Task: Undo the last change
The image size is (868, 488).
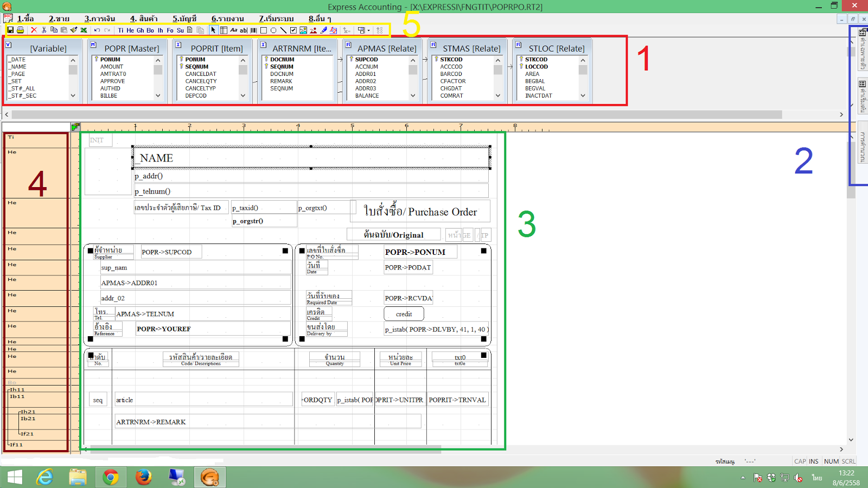Action: [x=97, y=30]
